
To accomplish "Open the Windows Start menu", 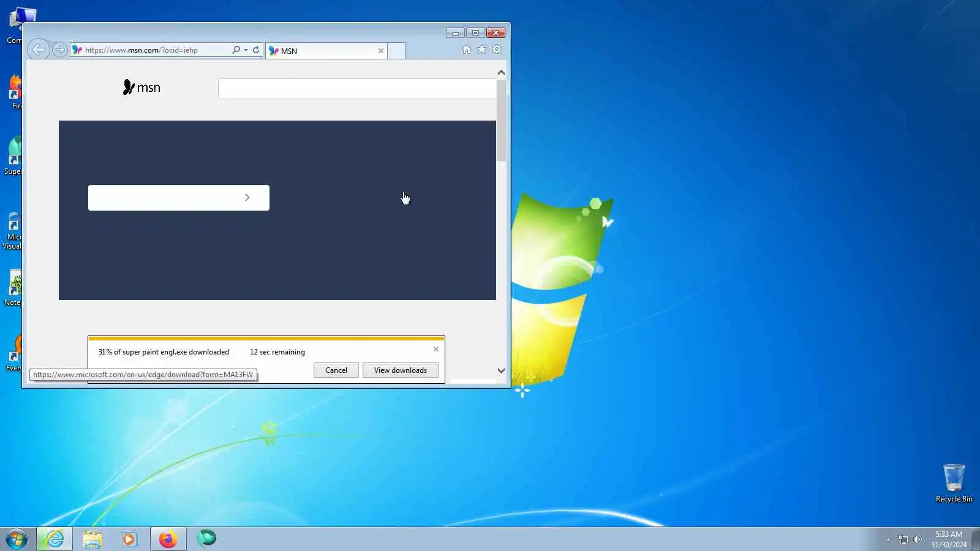I will pos(17,539).
